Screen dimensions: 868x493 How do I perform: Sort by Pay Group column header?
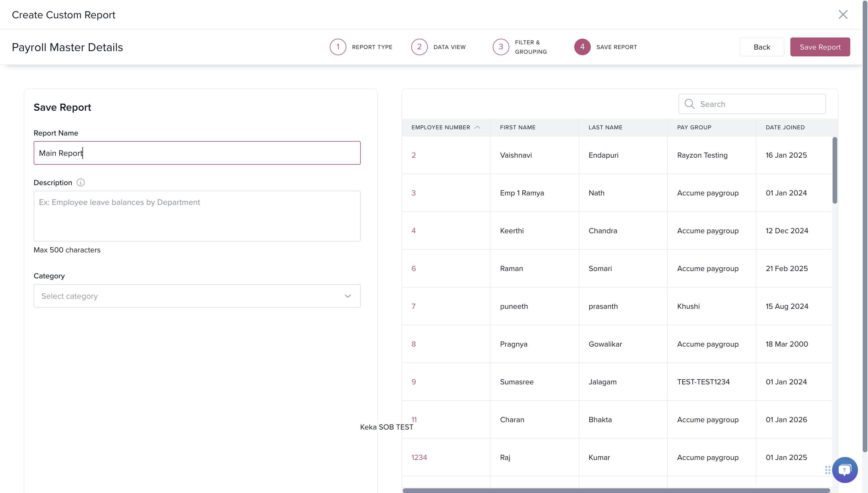(x=694, y=127)
